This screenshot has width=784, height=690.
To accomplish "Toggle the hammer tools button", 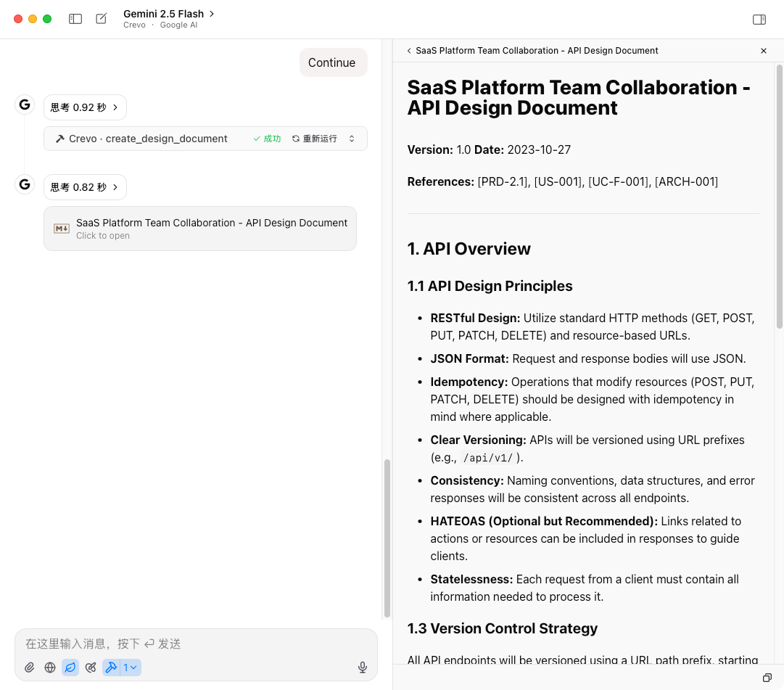I will [x=111, y=668].
